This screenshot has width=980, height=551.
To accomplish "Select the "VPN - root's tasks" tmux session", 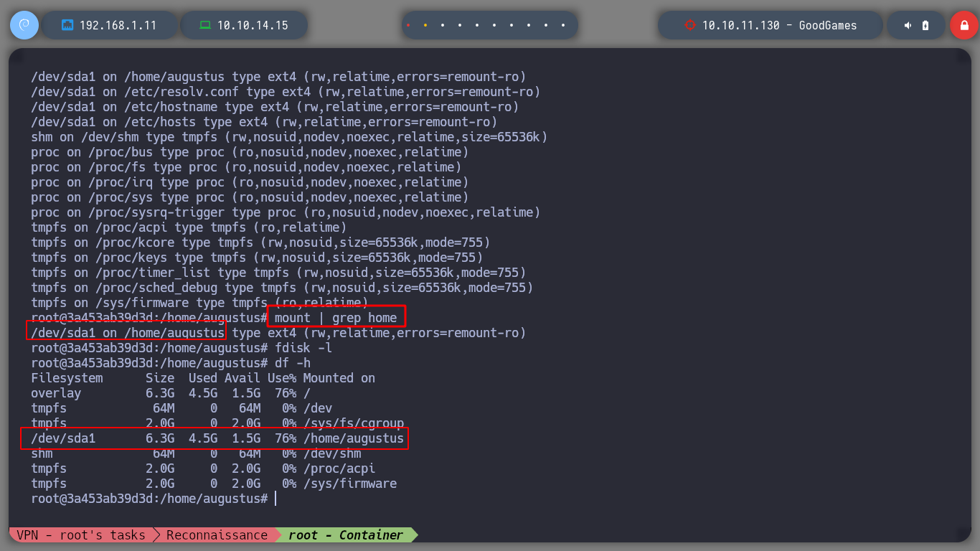I will click(80, 535).
